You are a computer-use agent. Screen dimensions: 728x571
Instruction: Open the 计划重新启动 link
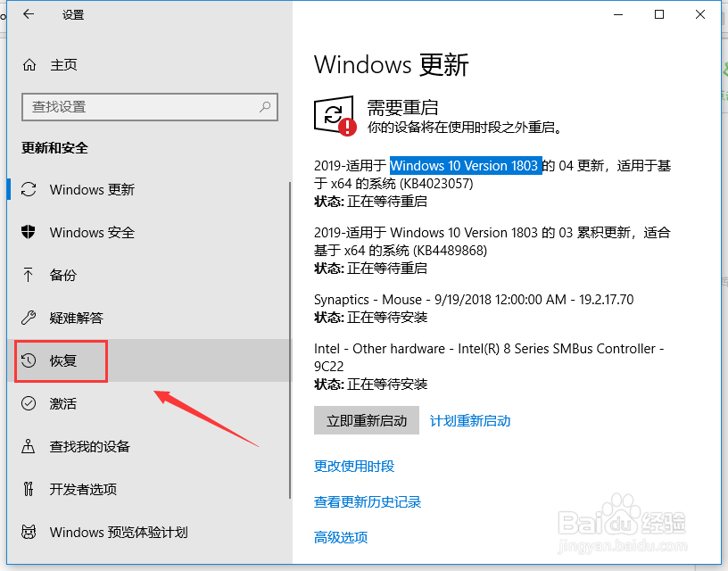click(x=470, y=420)
